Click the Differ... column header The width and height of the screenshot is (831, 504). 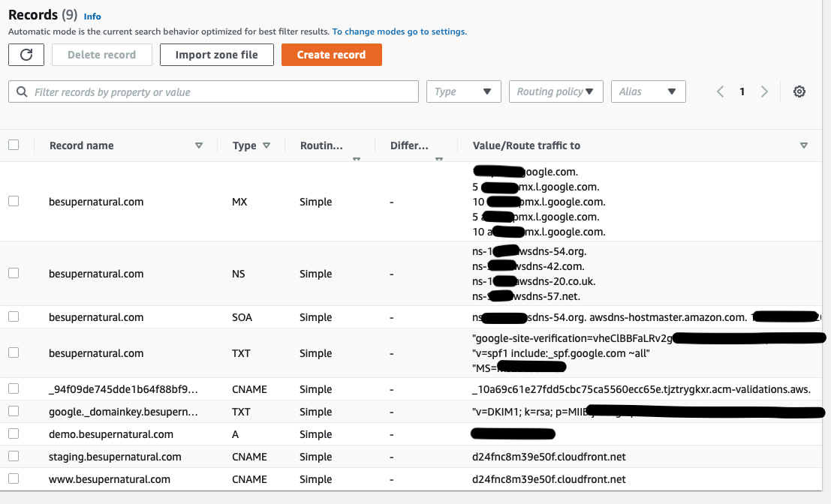pyautogui.click(x=409, y=145)
